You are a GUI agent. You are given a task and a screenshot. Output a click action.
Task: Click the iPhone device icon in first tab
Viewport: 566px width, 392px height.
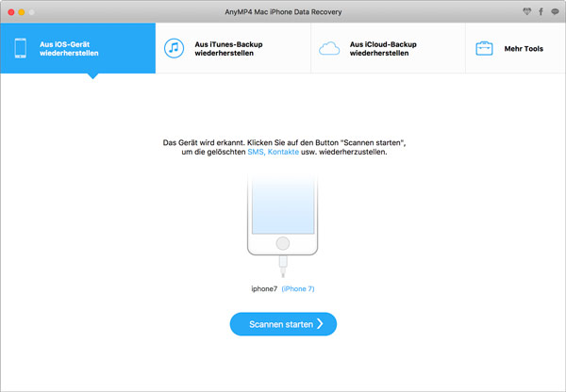coord(21,48)
